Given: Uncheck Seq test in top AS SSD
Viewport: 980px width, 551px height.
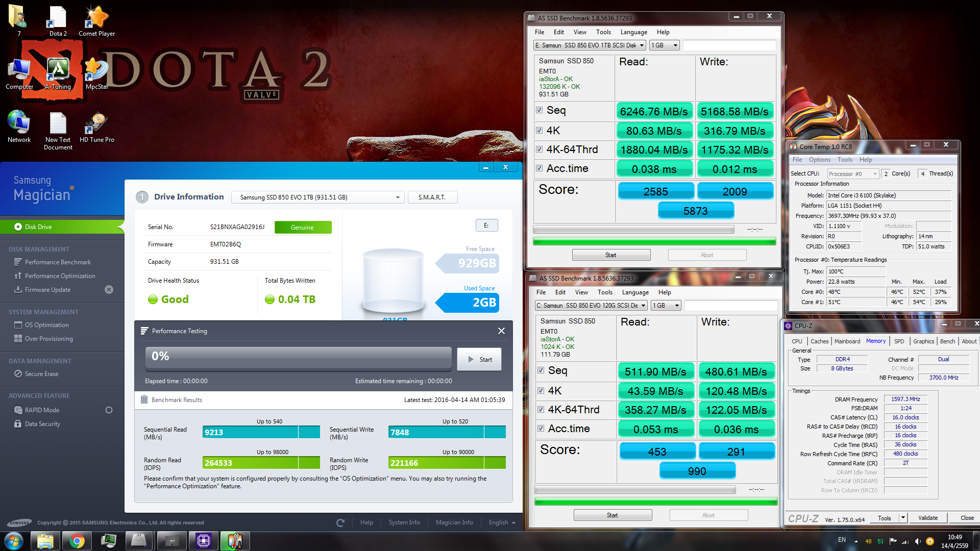Looking at the screenshot, I should point(540,110).
